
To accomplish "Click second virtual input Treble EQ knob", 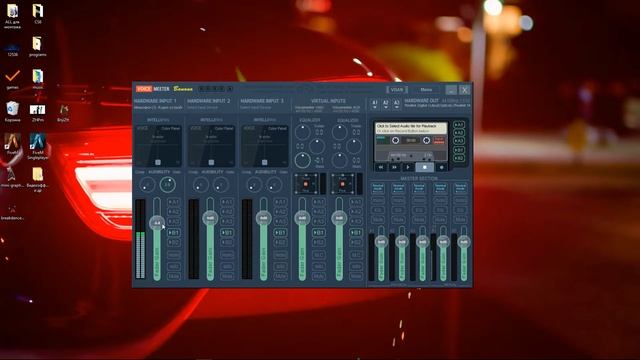I will [339, 132].
